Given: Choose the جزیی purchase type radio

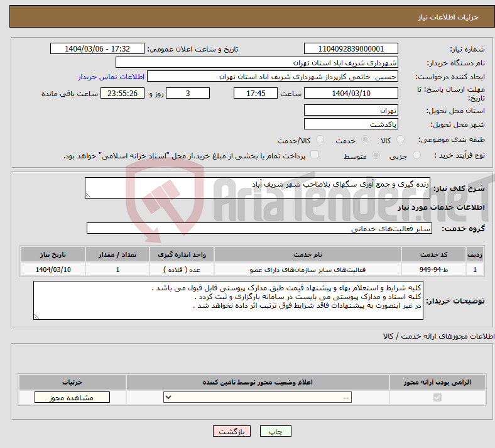Looking at the screenshot, I should [416, 155].
